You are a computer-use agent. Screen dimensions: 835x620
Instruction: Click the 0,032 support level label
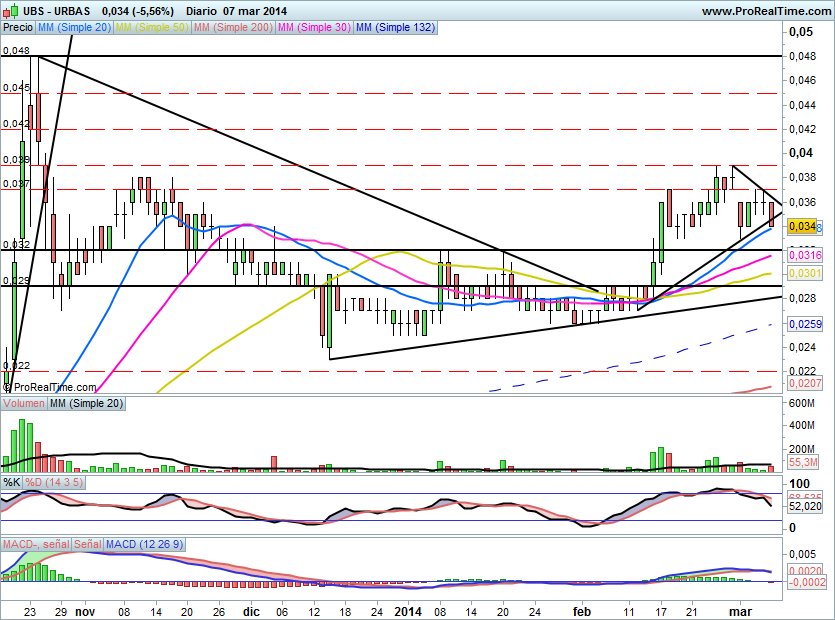coord(16,244)
